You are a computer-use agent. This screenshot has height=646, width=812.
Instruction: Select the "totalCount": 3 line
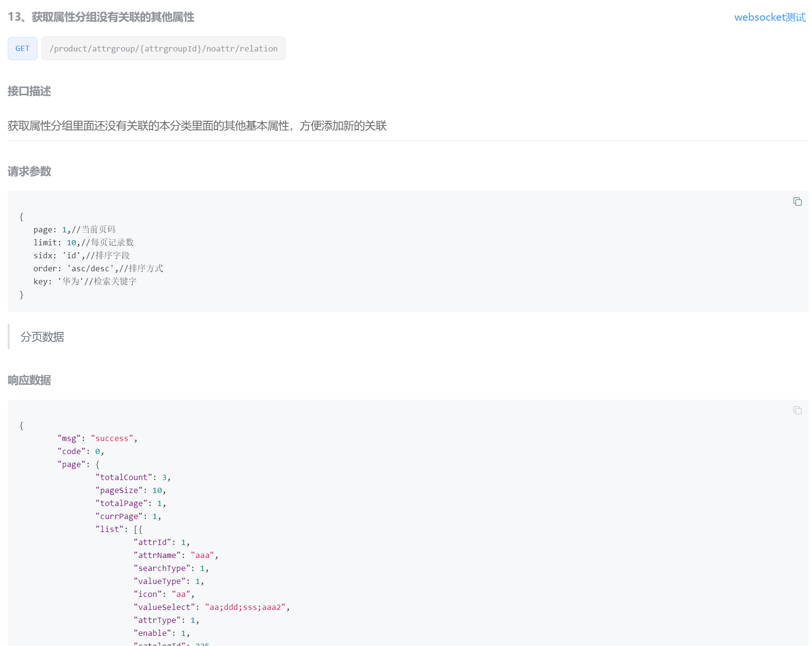click(x=133, y=477)
